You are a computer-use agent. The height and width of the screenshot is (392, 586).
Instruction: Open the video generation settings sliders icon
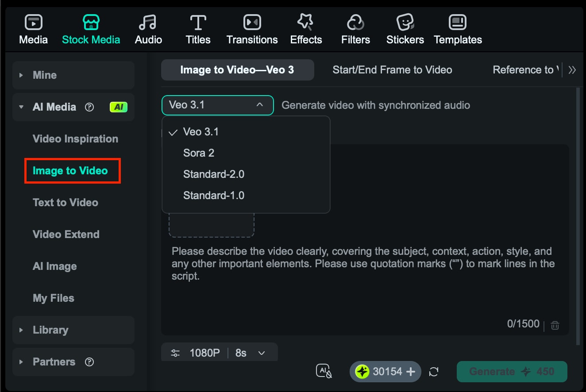175,352
